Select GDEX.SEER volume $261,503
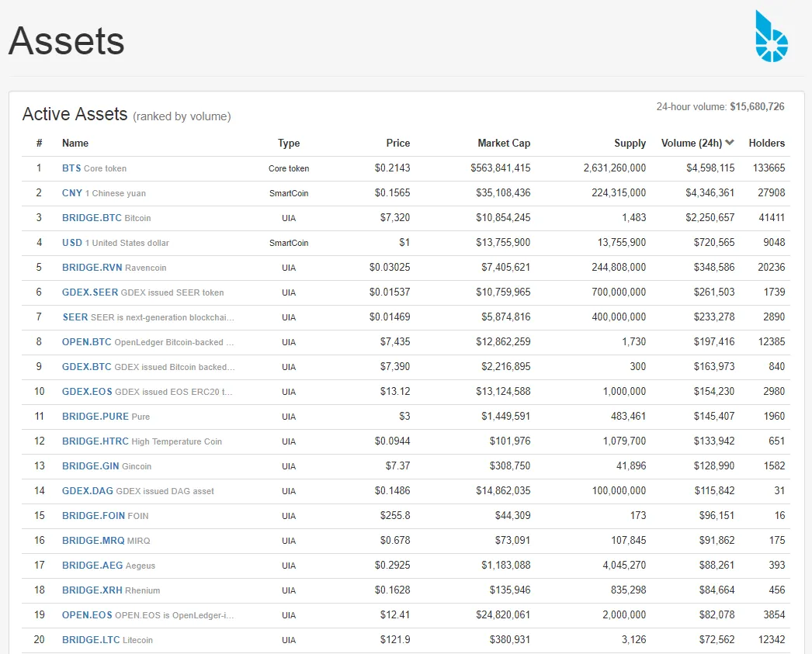This screenshot has width=812, height=654. click(714, 292)
